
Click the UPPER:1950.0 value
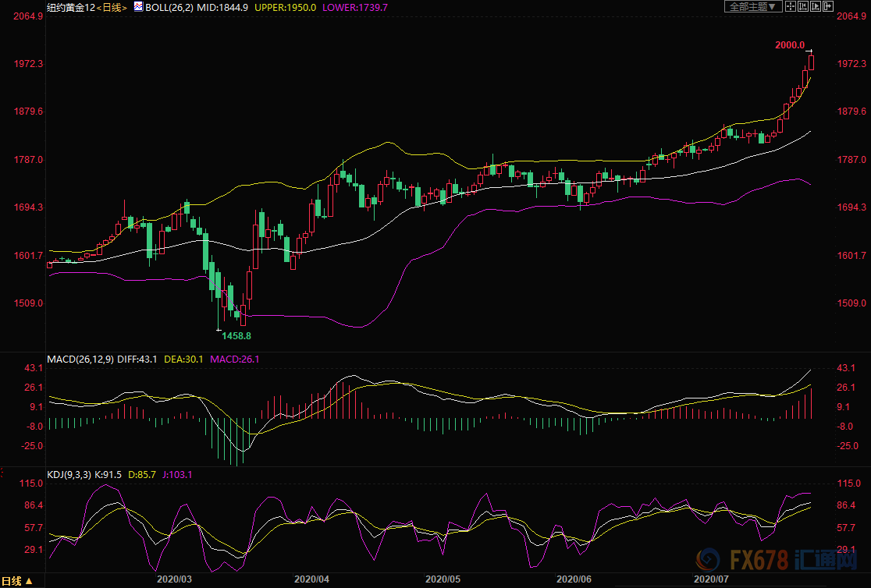(285, 8)
